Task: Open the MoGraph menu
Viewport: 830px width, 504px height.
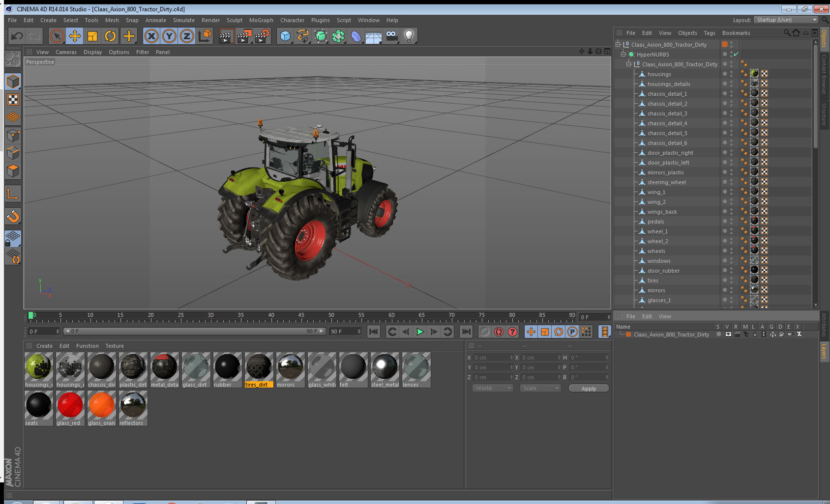Action: point(261,20)
